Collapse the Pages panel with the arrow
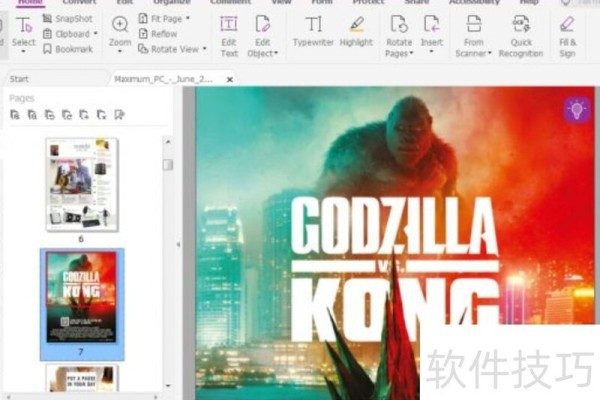The width and height of the screenshot is (600, 400). pyautogui.click(x=178, y=244)
